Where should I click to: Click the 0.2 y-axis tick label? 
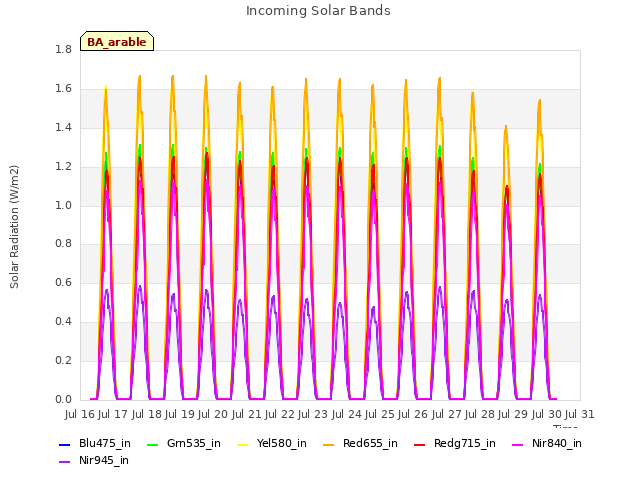[63, 360]
